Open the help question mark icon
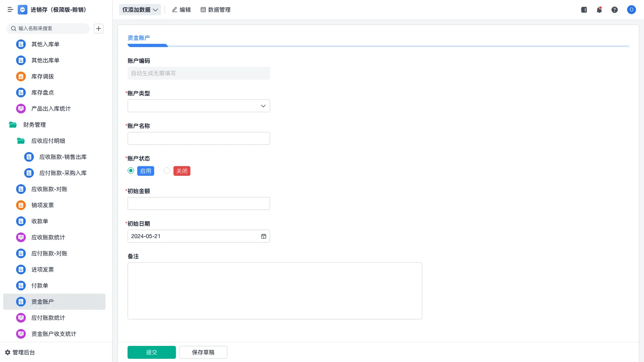Viewport: 644px width, 362px height. pos(615,10)
